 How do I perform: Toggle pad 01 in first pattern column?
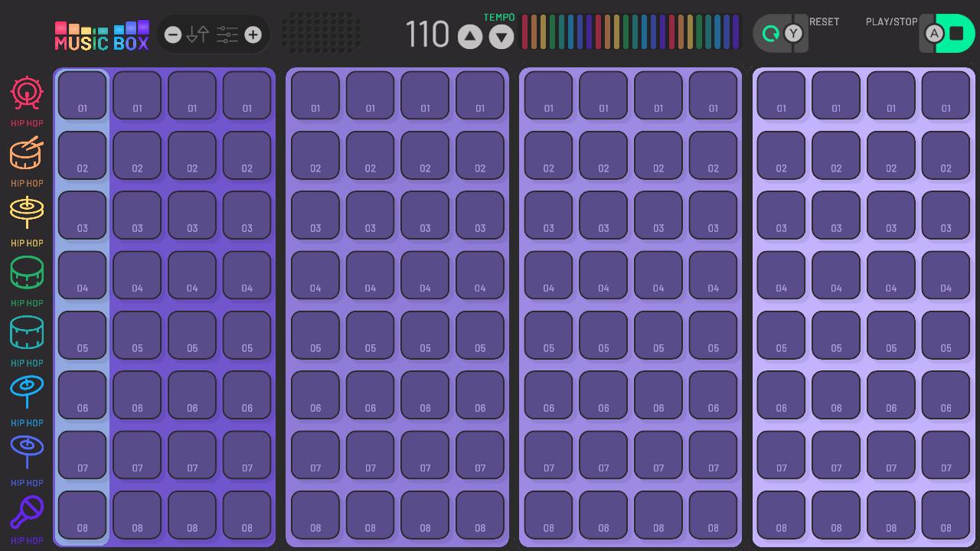(82, 95)
